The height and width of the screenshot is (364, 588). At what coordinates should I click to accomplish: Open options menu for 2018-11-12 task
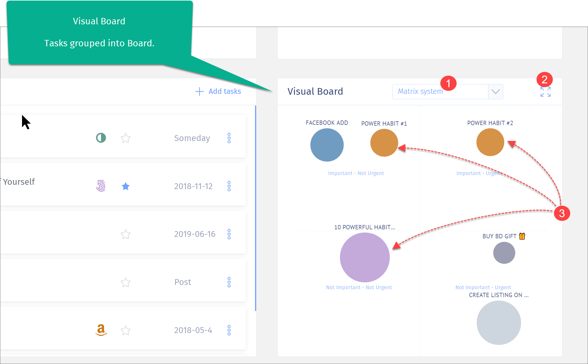pyautogui.click(x=229, y=186)
